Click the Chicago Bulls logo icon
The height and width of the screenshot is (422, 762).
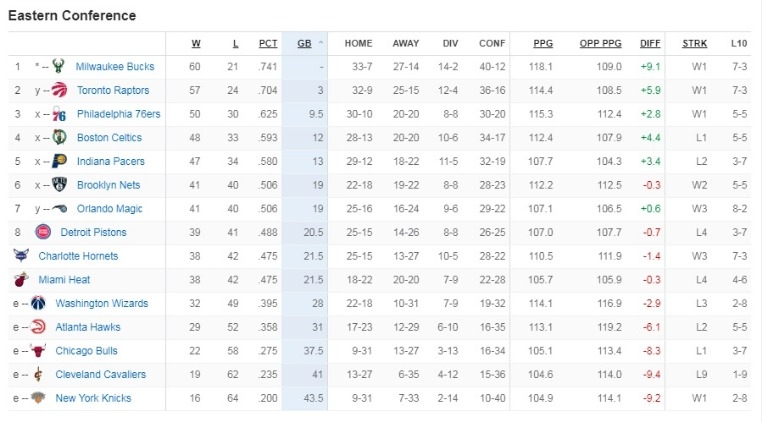pyautogui.click(x=38, y=351)
